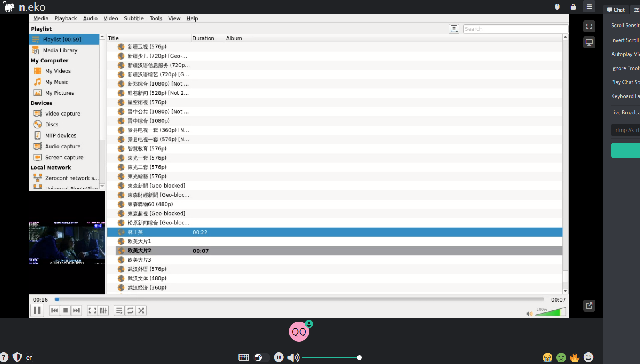Open the en language selector
640x364 pixels.
click(30, 358)
